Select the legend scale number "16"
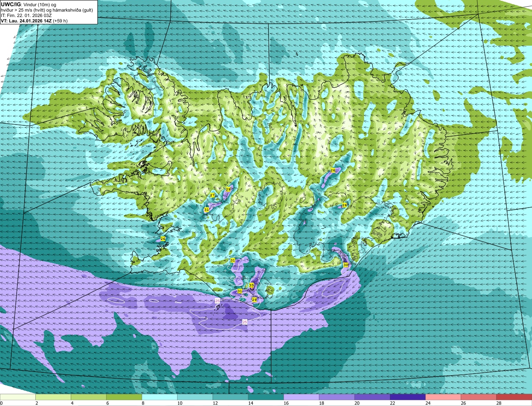The image size is (532, 406). pyautogui.click(x=286, y=403)
